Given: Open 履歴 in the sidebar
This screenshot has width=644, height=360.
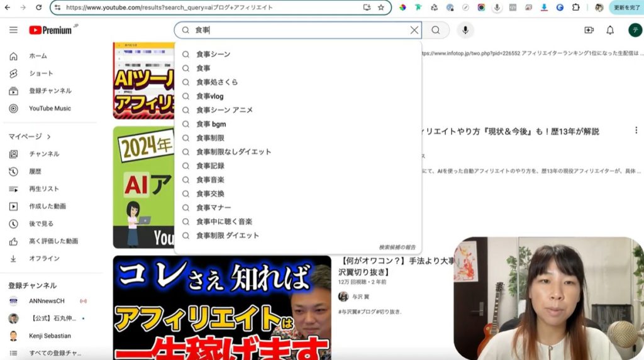Looking at the screenshot, I should [x=36, y=171].
